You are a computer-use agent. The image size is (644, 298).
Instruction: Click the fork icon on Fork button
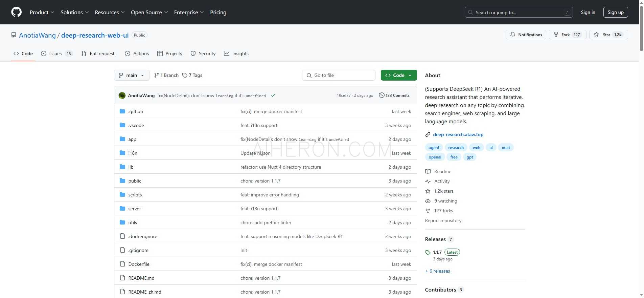tap(556, 35)
